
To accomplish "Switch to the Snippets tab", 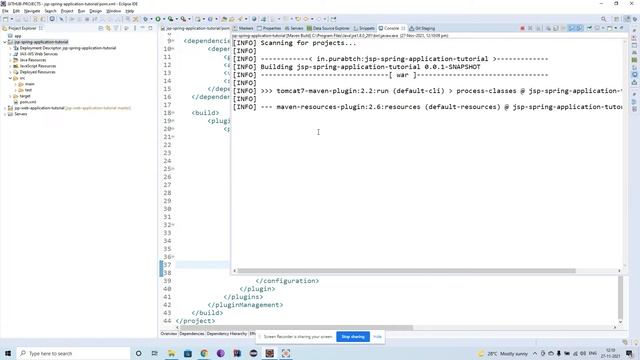I will [x=364, y=28].
